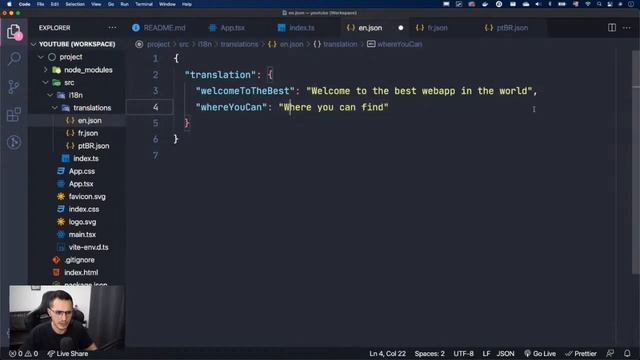Open the Help menu
Screen dimensions: 640x360
(x=187, y=4)
